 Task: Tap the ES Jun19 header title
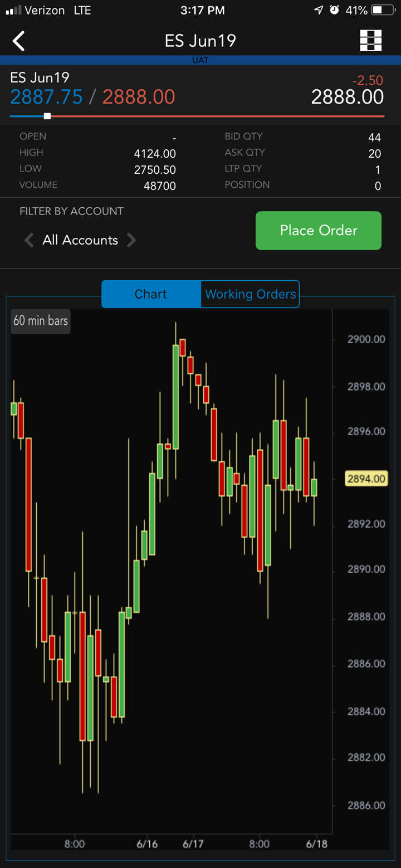point(200,41)
